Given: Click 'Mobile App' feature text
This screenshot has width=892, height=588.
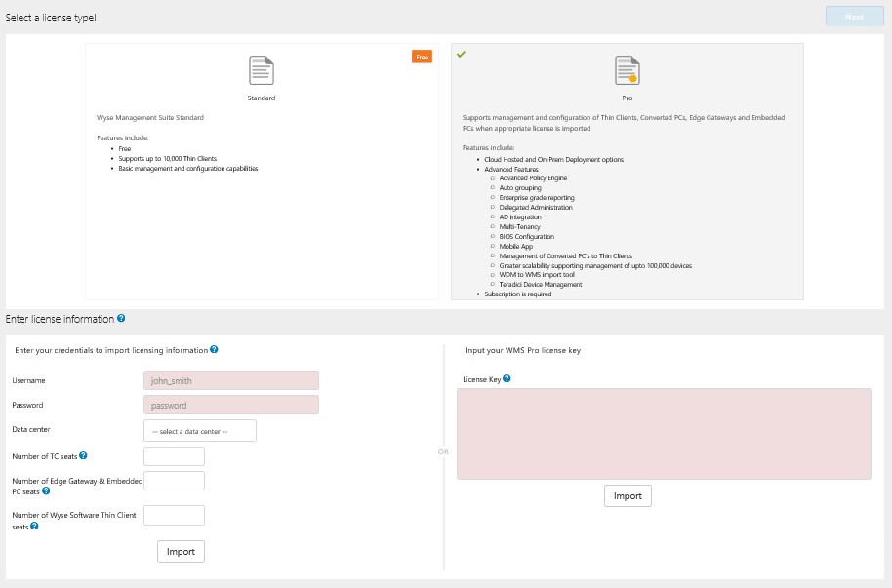Looking at the screenshot, I should coord(516,246).
